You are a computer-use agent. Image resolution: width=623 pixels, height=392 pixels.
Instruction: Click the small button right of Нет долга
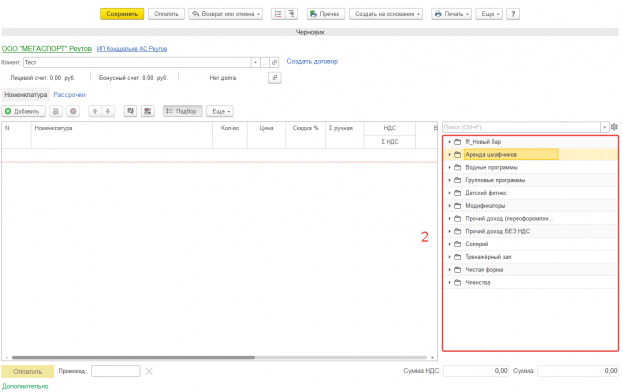point(275,77)
